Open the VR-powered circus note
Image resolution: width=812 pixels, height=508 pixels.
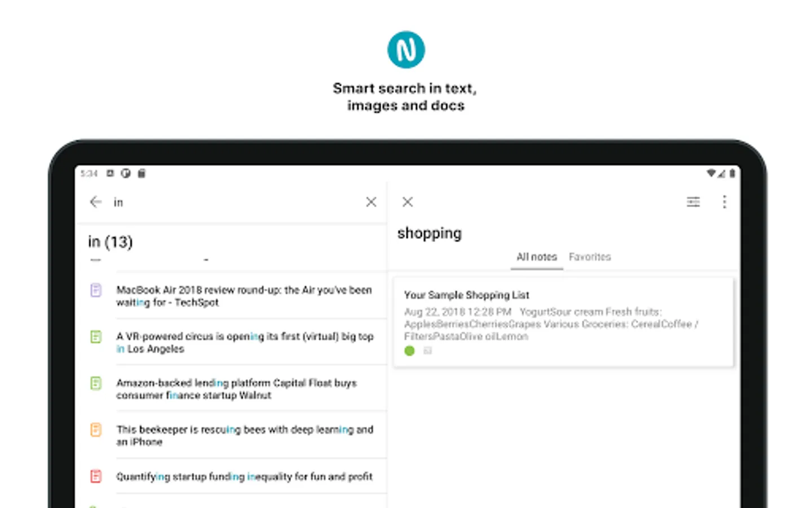pos(245,343)
